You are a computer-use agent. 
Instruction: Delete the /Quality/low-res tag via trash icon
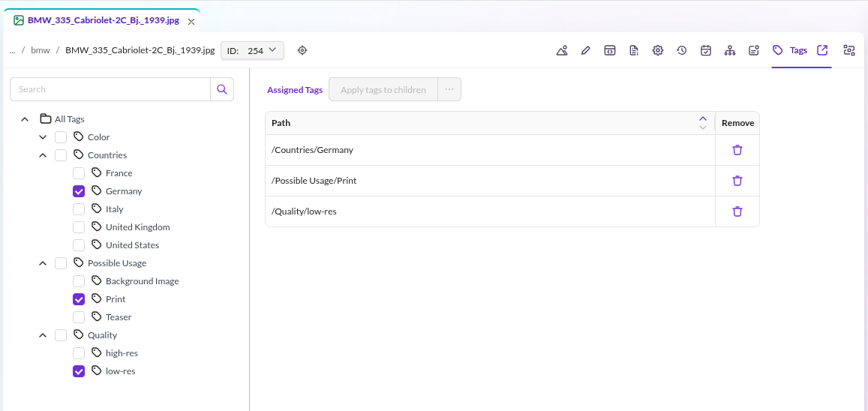pos(737,211)
